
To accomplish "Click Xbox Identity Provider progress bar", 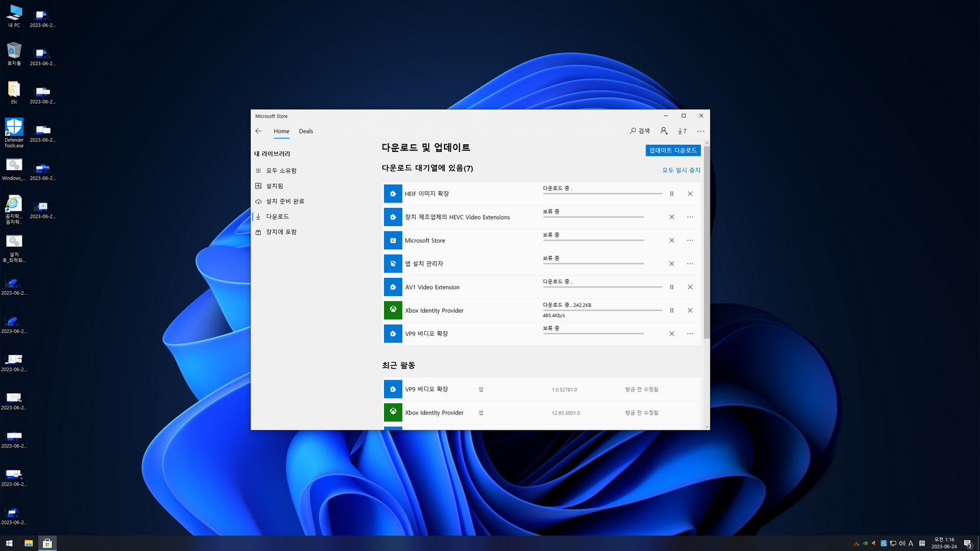I will click(602, 310).
